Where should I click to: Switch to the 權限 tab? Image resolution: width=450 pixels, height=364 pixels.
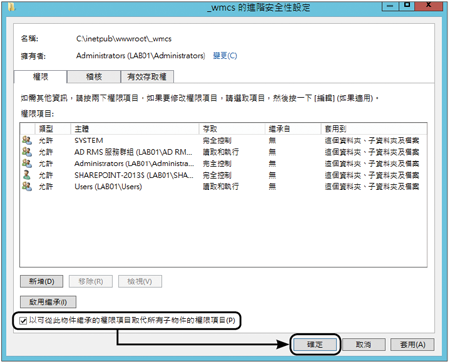coord(40,77)
